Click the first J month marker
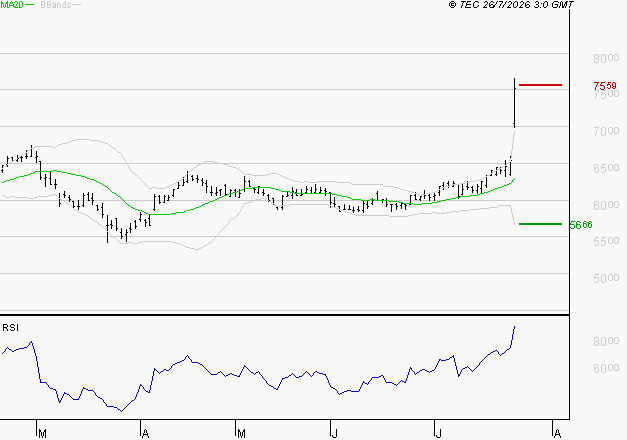 [334, 434]
